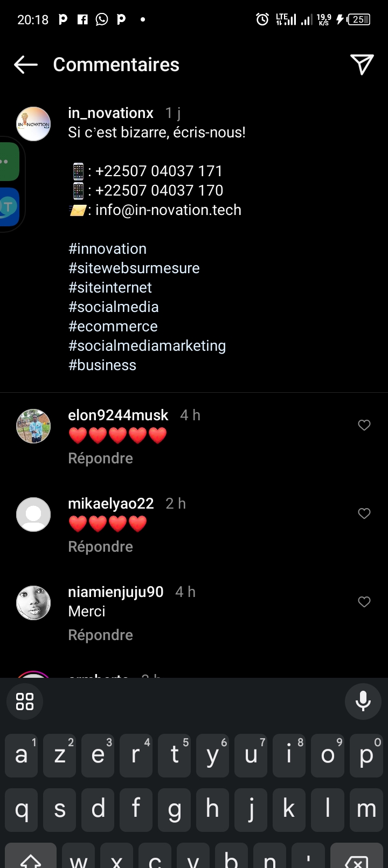
Task: Tap the back arrow in Commentaires header
Action: pos(26,65)
